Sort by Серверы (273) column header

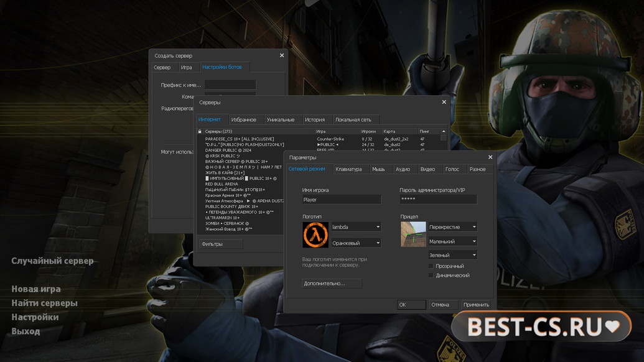tap(259, 131)
